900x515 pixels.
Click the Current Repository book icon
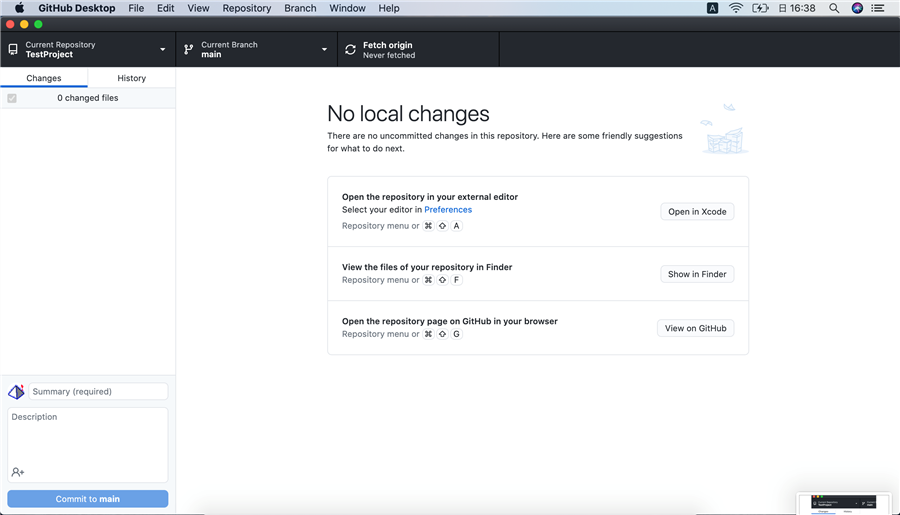pos(13,49)
